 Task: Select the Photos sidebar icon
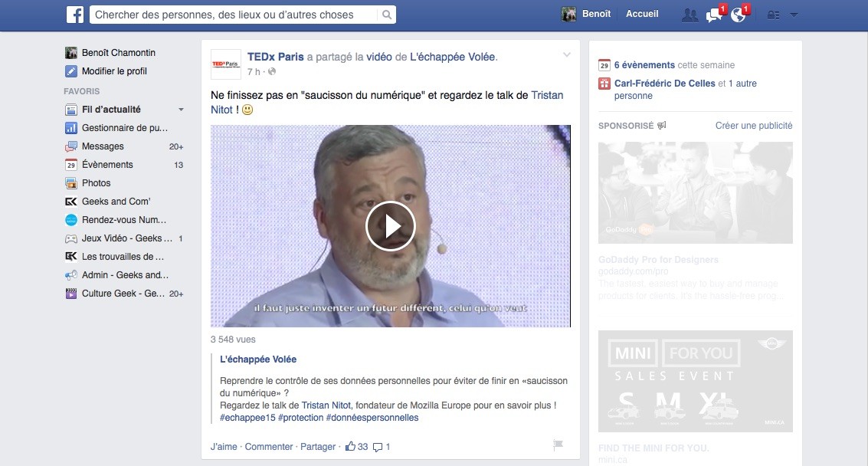pyautogui.click(x=73, y=183)
